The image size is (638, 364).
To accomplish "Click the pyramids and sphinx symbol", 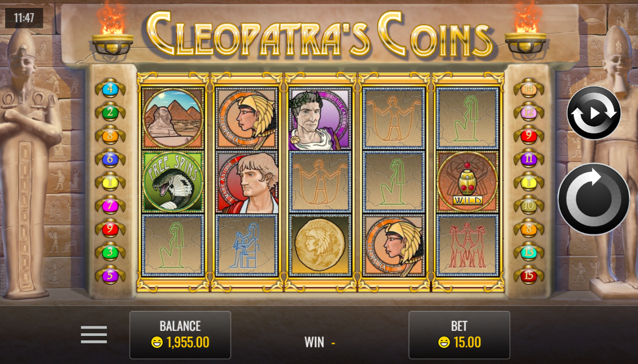I will click(173, 118).
